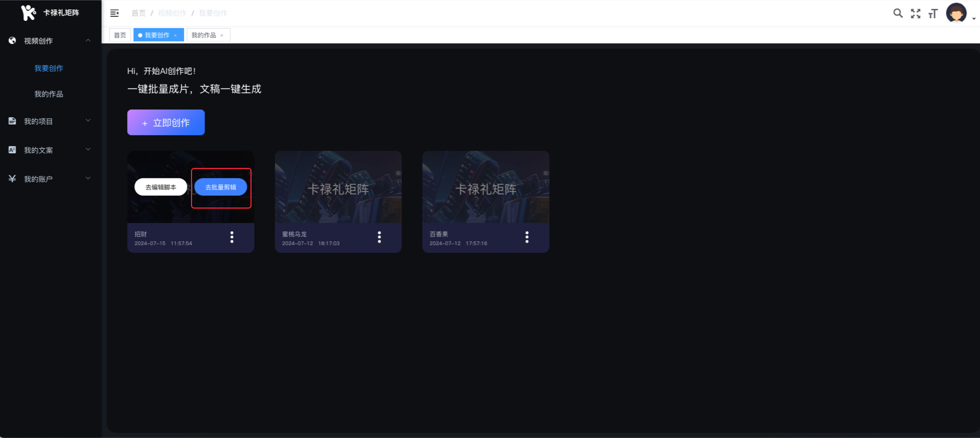Screen dimensions: 980x438
Task: Click the search magnifier icon
Action: coord(898,13)
